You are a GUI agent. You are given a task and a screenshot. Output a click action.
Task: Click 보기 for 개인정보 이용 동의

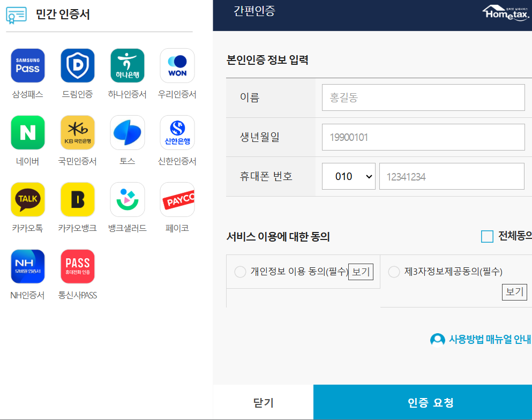(361, 272)
